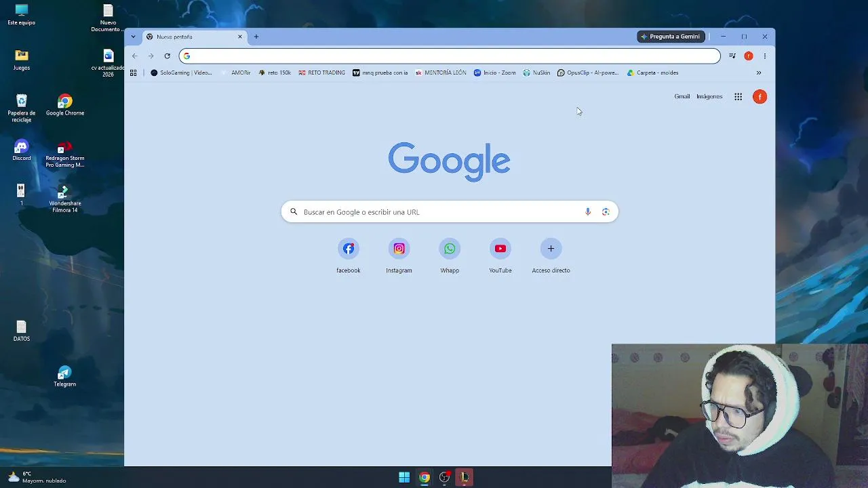Open the AMORir bookmark
Screen dimensions: 868x488
pos(236,73)
